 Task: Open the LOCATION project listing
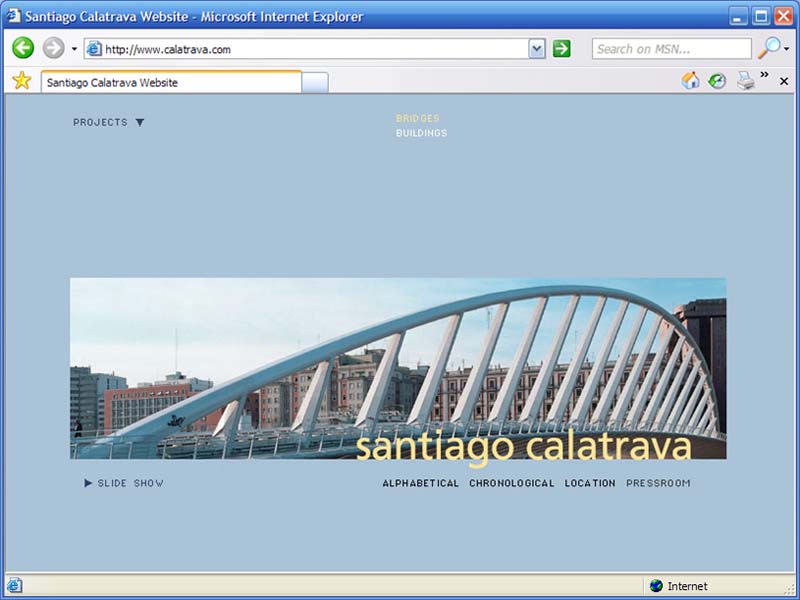click(x=590, y=483)
